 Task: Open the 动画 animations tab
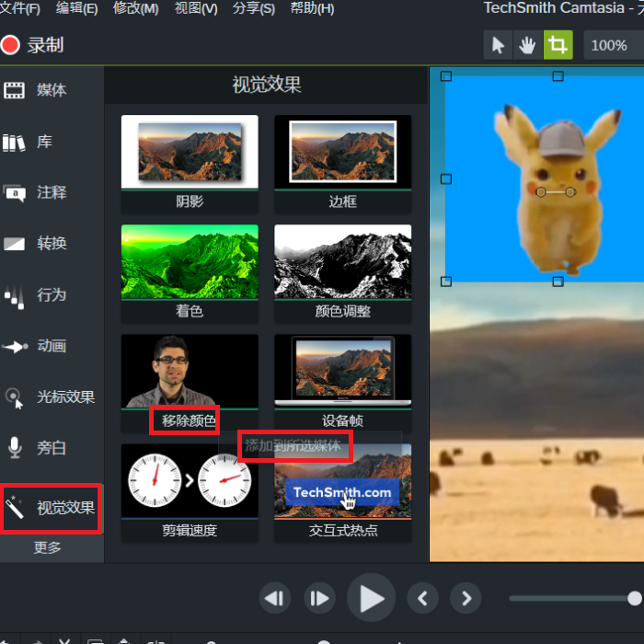(35, 346)
